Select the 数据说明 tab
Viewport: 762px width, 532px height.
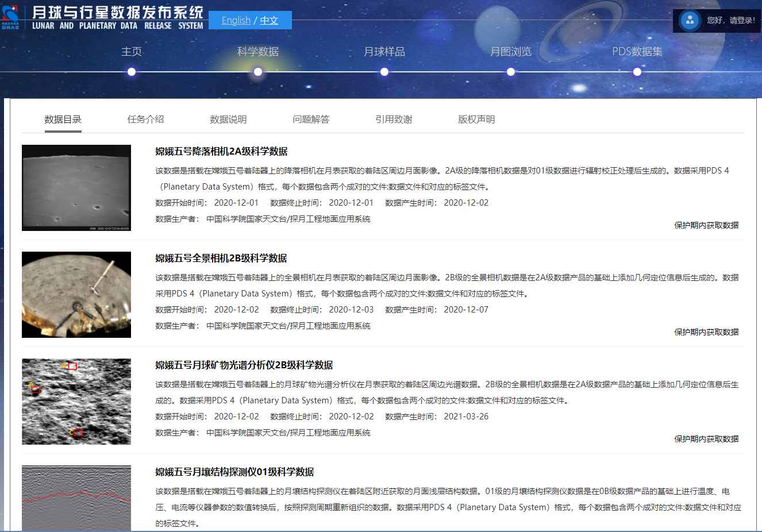pyautogui.click(x=228, y=119)
